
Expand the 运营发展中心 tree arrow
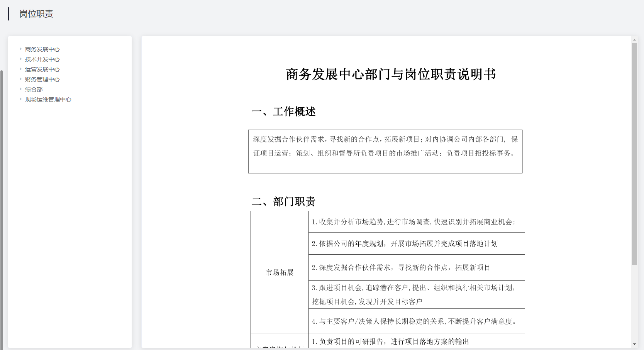coord(20,69)
